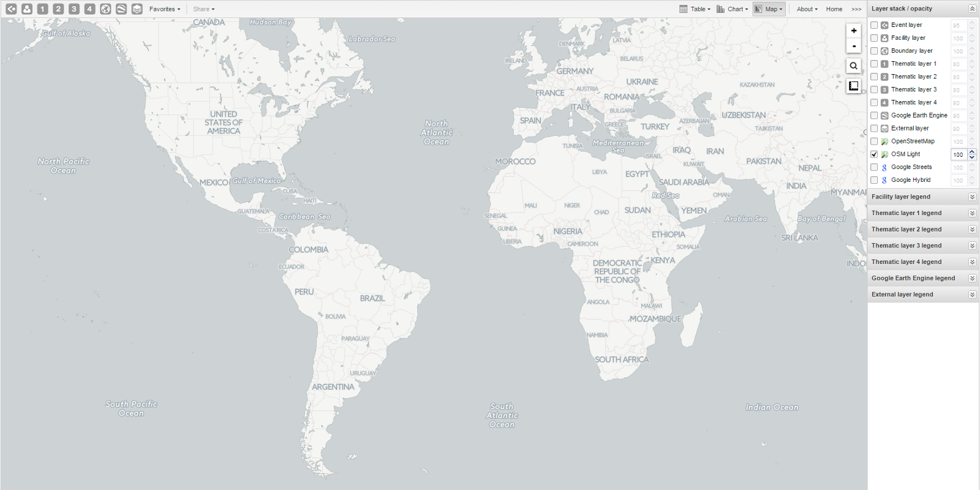Uncheck the OSM Light layer checkbox
Image resolution: width=980 pixels, height=490 pixels.
(x=874, y=154)
